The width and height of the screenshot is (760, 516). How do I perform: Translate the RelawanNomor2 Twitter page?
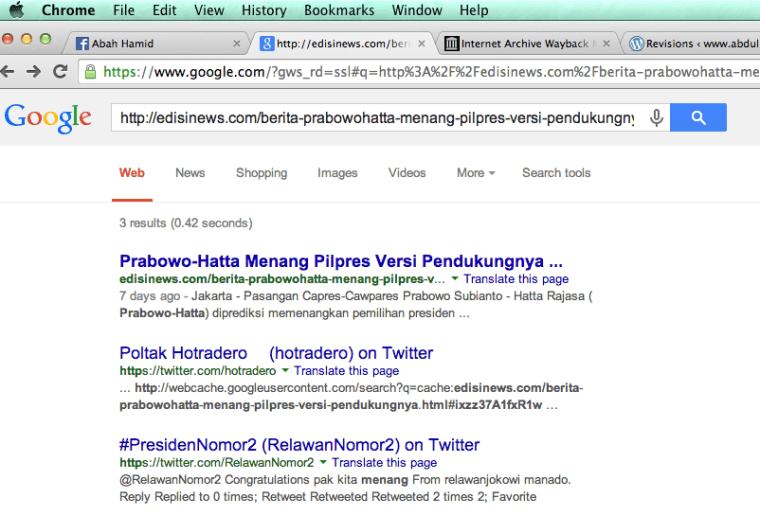point(384,463)
